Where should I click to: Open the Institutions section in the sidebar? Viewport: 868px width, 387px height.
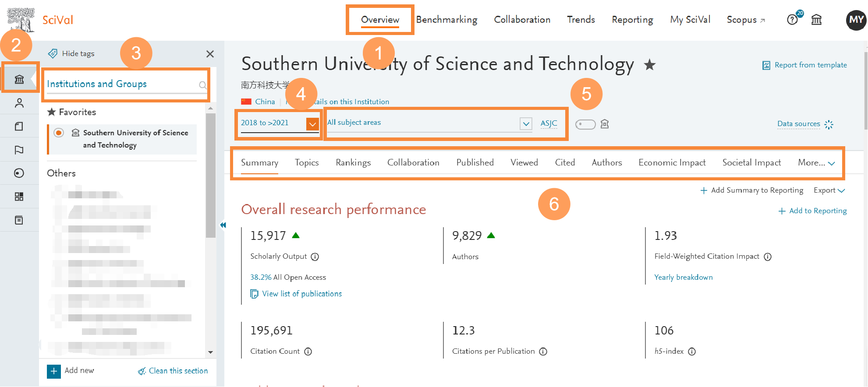tap(19, 79)
